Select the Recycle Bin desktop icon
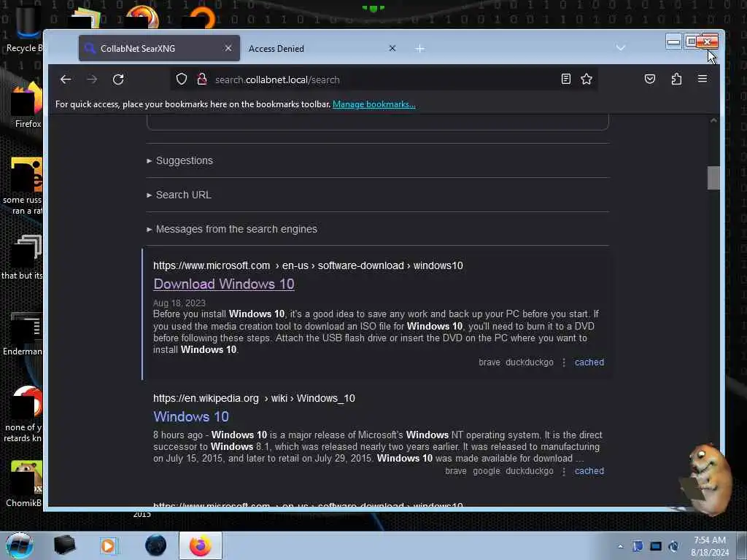This screenshot has width=747, height=560. (x=24, y=28)
